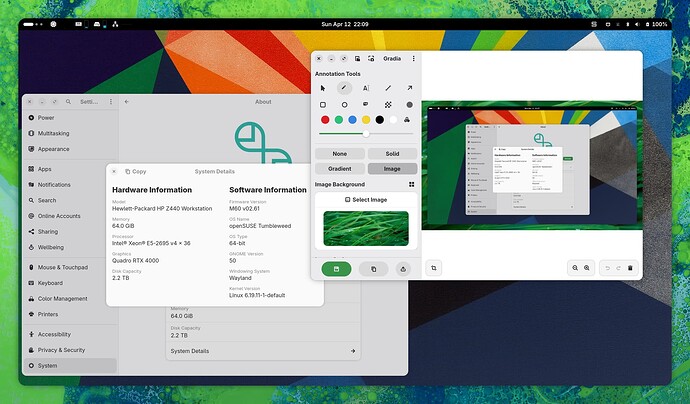The width and height of the screenshot is (690, 404).
Task: Set background type to None
Action: click(x=340, y=154)
